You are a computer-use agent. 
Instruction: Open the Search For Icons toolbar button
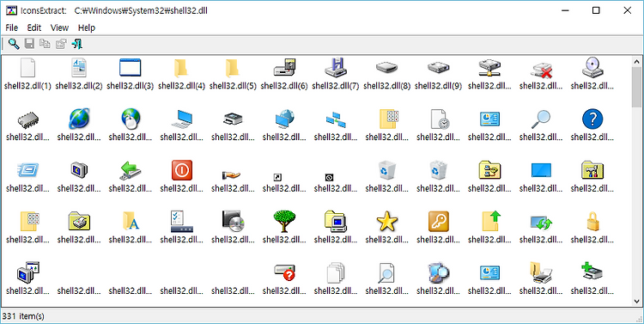click(x=14, y=44)
